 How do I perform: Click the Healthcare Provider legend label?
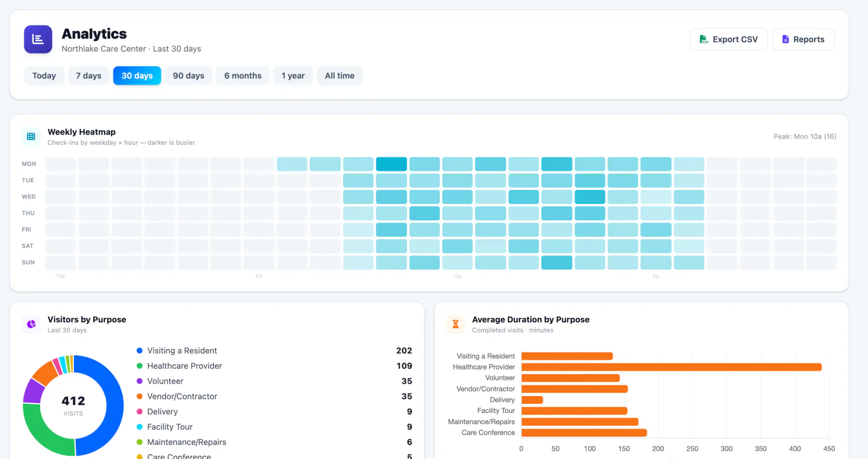(184, 366)
